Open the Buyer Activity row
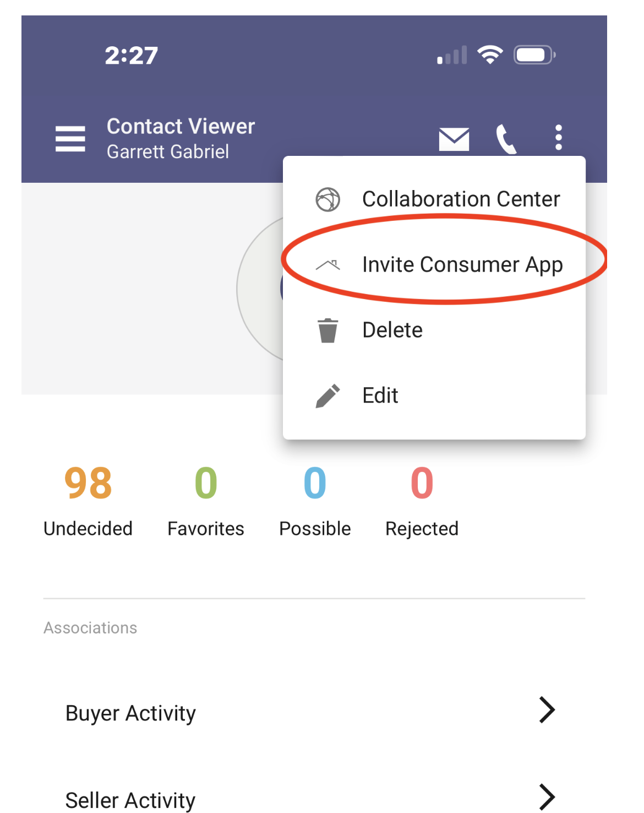Screen dimensions: 644x813 click(x=130, y=713)
